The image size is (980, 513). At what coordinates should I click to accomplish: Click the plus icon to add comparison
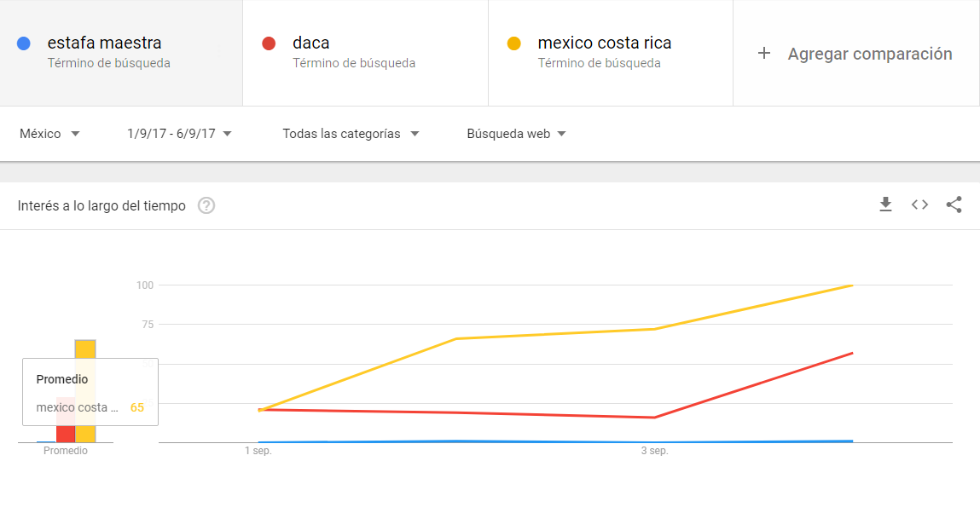[x=763, y=54]
